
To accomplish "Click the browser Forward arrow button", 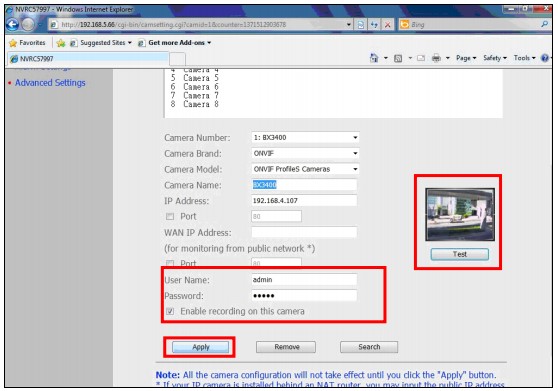I will (x=28, y=24).
